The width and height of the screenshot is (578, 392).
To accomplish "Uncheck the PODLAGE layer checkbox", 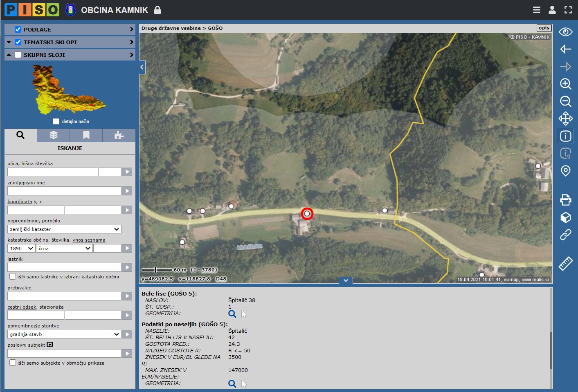I will tap(18, 29).
